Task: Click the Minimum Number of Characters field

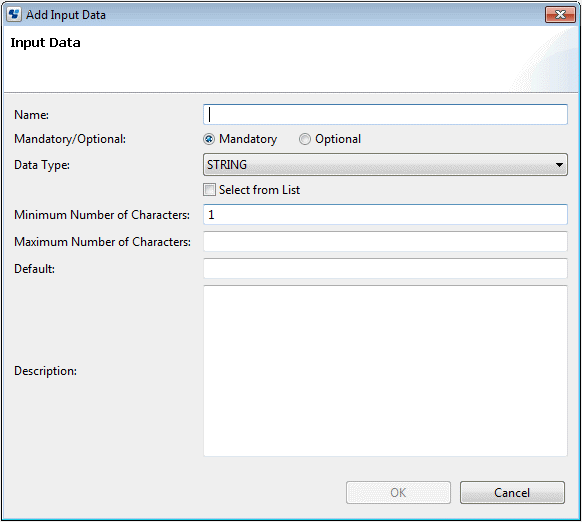Action: (x=385, y=215)
